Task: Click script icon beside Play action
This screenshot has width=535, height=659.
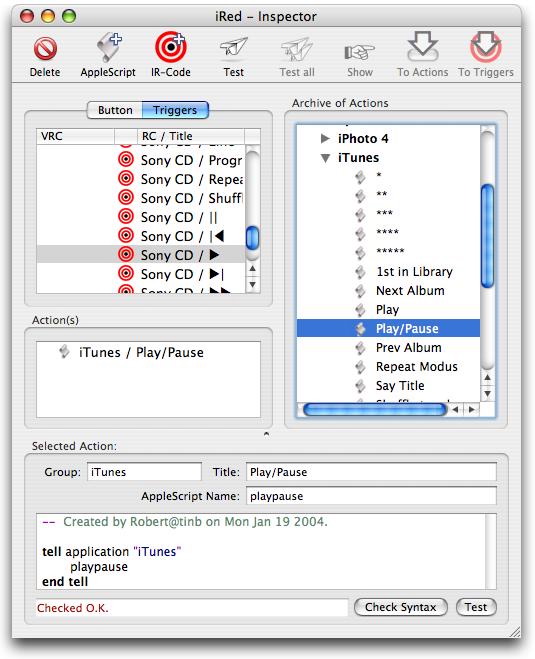Action: [360, 310]
